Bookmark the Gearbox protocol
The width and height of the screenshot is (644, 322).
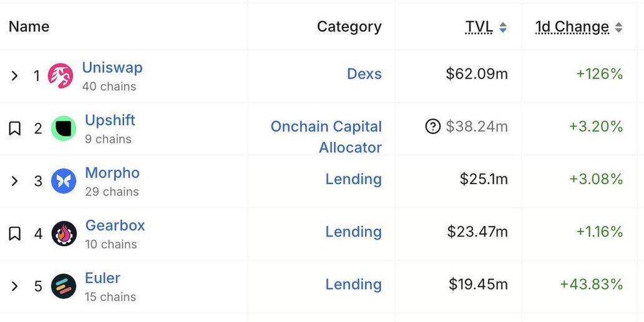[15, 233]
